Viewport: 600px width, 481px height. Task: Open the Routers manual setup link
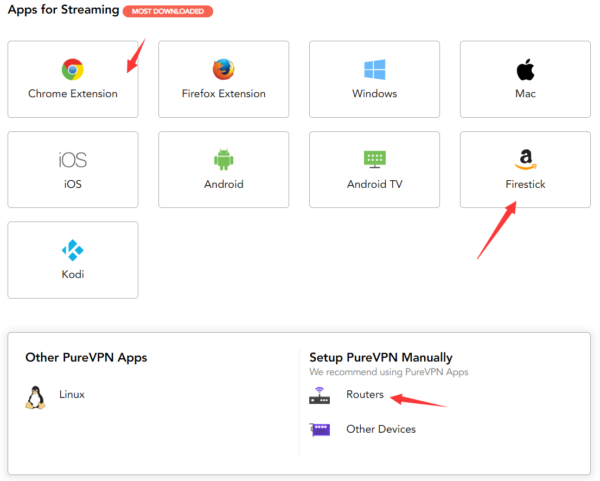point(365,394)
